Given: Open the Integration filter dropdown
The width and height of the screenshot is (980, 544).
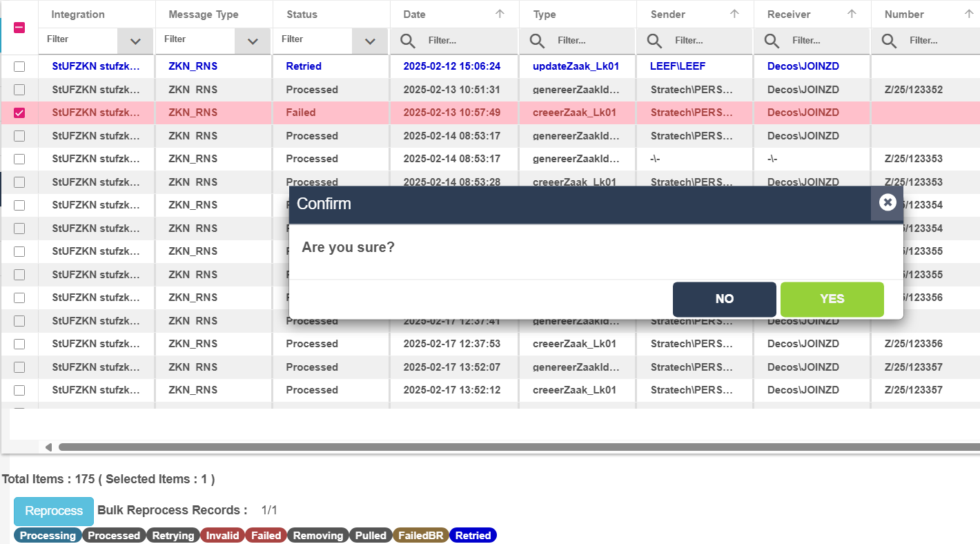Looking at the screenshot, I should coord(135,41).
